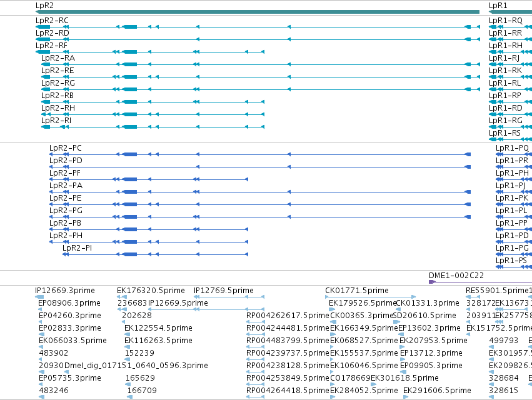Select LpR2-PA polypeptide label
This screenshot has height=400, width=532.
66,186
